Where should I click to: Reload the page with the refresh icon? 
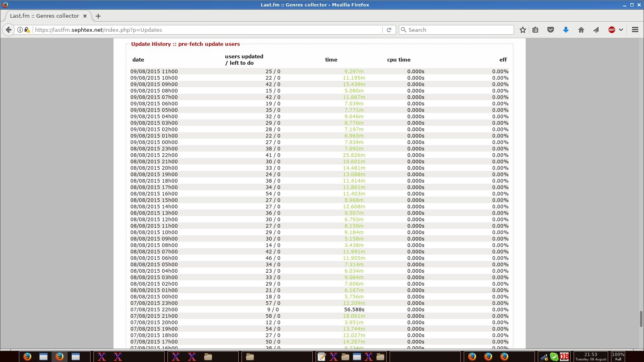coord(389,30)
